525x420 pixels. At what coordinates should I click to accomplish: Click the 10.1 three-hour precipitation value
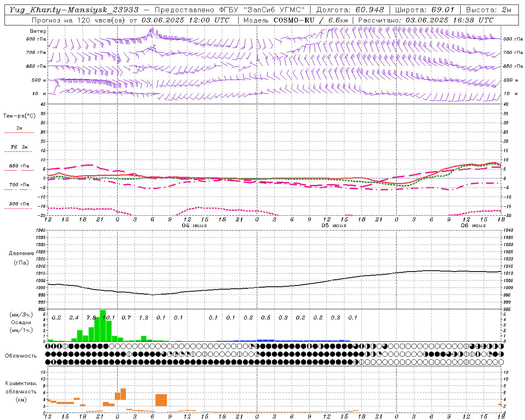pyautogui.click(x=109, y=318)
